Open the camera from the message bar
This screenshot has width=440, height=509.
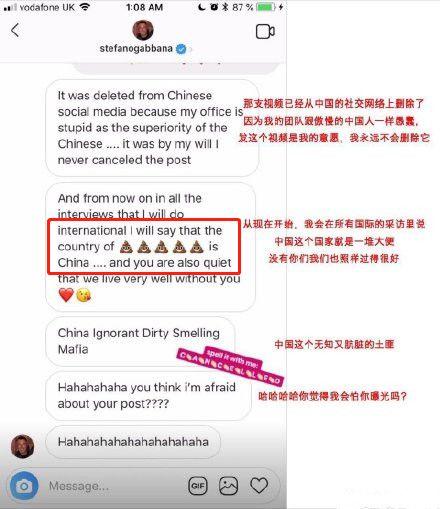24,486
